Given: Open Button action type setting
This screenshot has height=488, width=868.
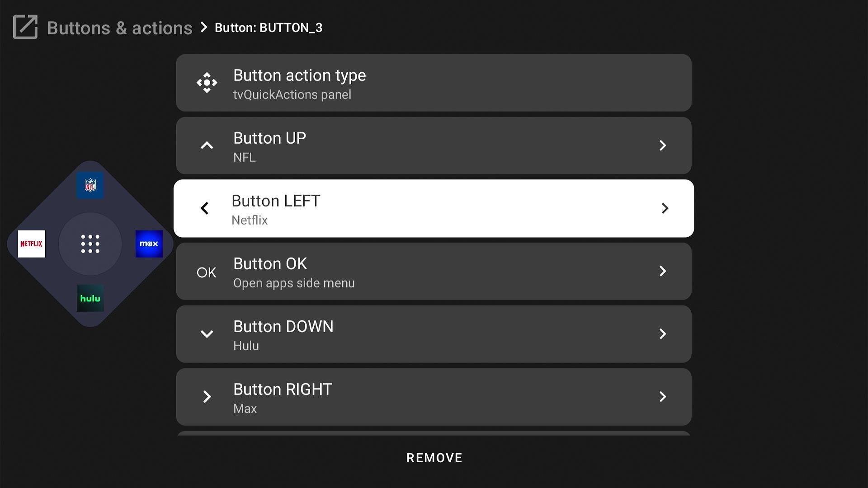Looking at the screenshot, I should (433, 83).
